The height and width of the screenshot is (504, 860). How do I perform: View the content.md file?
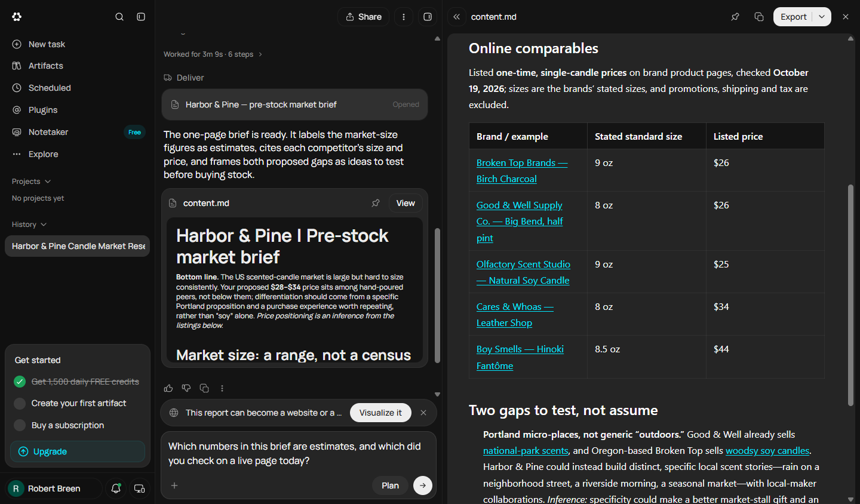[x=406, y=203]
